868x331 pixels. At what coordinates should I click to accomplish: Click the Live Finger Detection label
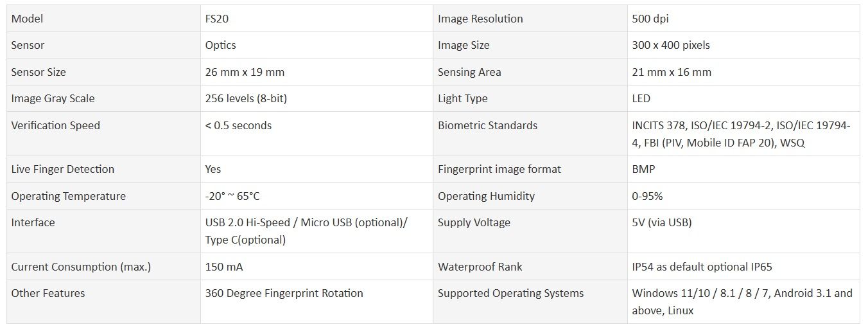tap(63, 169)
